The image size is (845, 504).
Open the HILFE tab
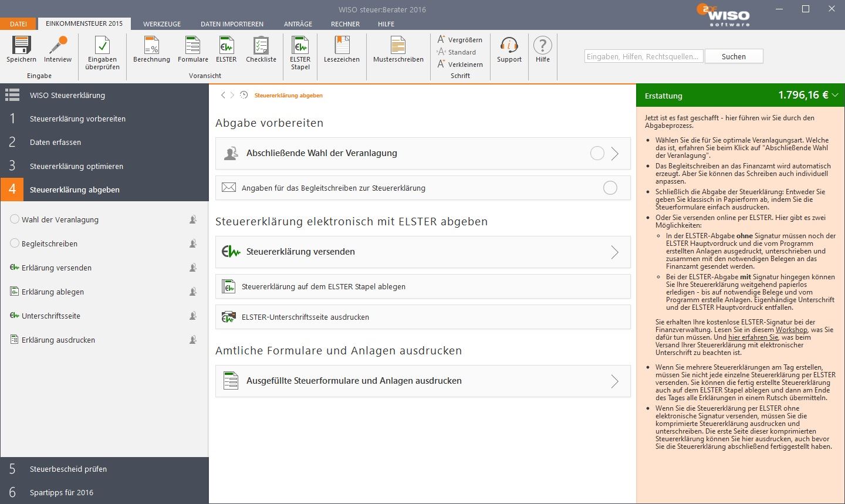click(x=386, y=24)
